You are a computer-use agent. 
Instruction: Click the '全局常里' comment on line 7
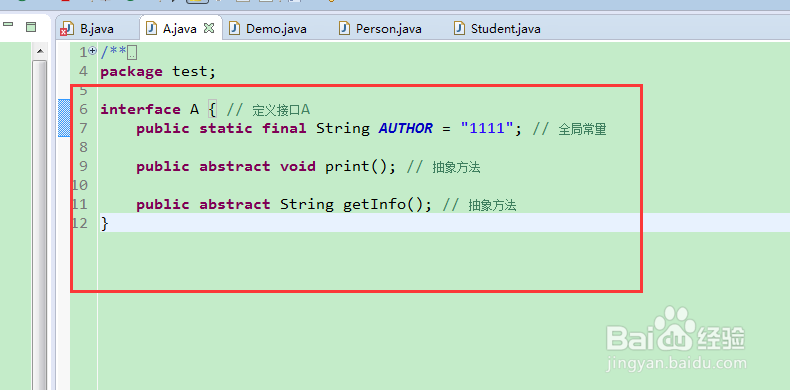click(x=582, y=129)
